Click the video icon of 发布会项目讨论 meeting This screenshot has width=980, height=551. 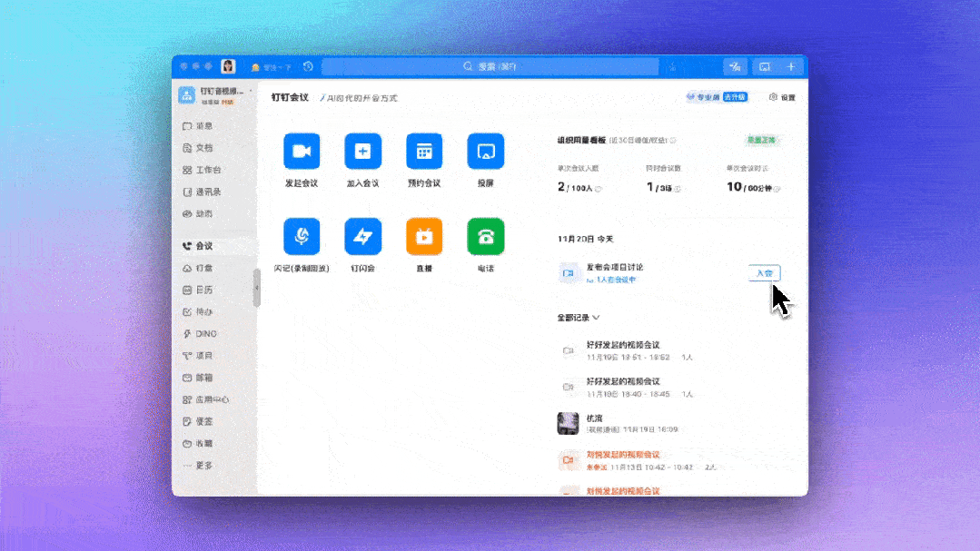coord(569,273)
